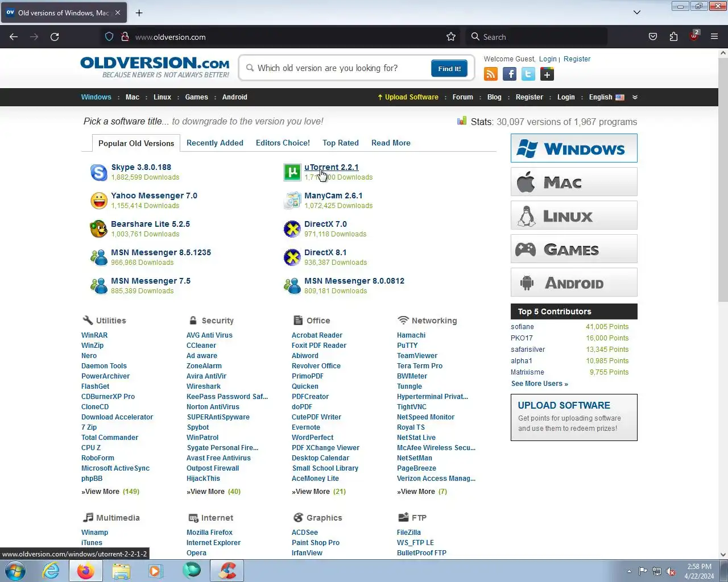Open the English language selector
This screenshot has height=582, width=728.
click(606, 97)
